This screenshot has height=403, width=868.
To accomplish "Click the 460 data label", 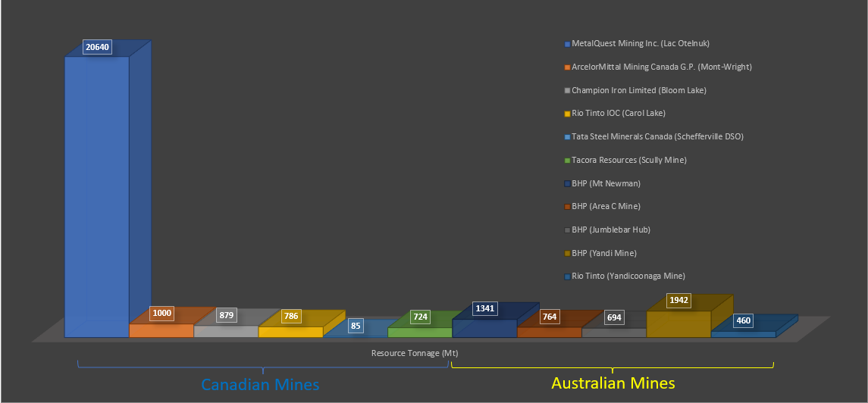I will tap(744, 320).
